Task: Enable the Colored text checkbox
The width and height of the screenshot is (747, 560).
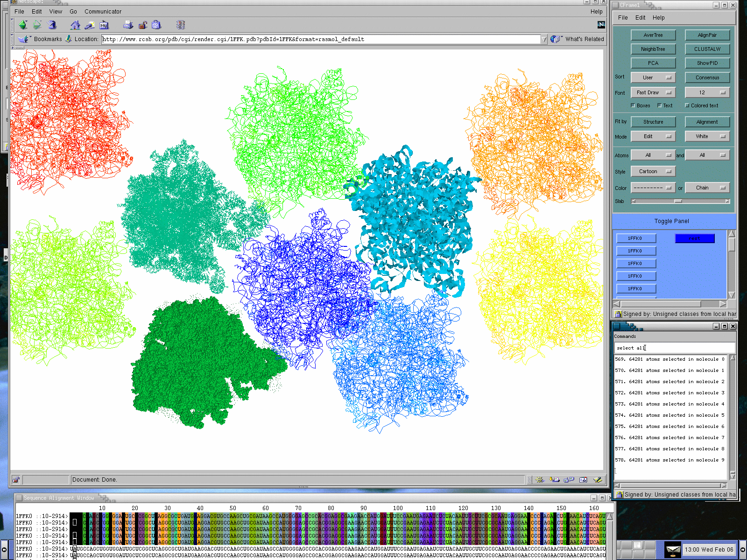Action: (x=687, y=105)
